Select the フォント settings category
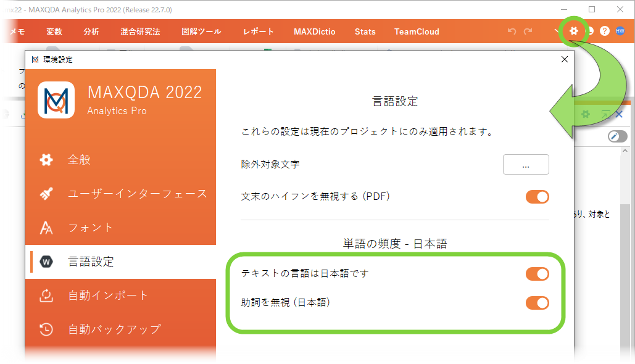This screenshot has height=364, width=635. (120, 228)
